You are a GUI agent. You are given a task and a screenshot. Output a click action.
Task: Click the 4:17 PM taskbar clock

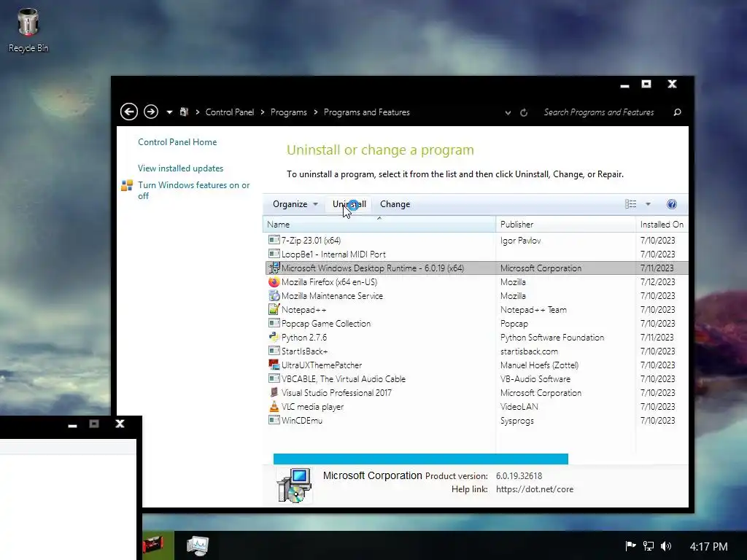pyautogui.click(x=708, y=546)
